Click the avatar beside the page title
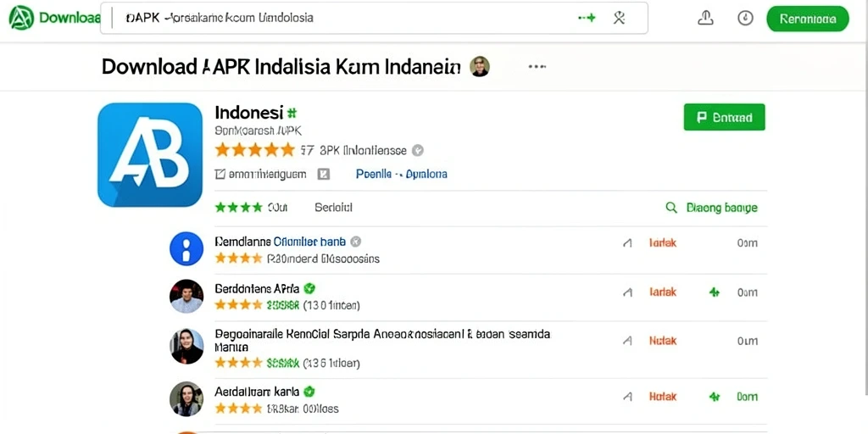868x434 pixels. click(x=480, y=66)
